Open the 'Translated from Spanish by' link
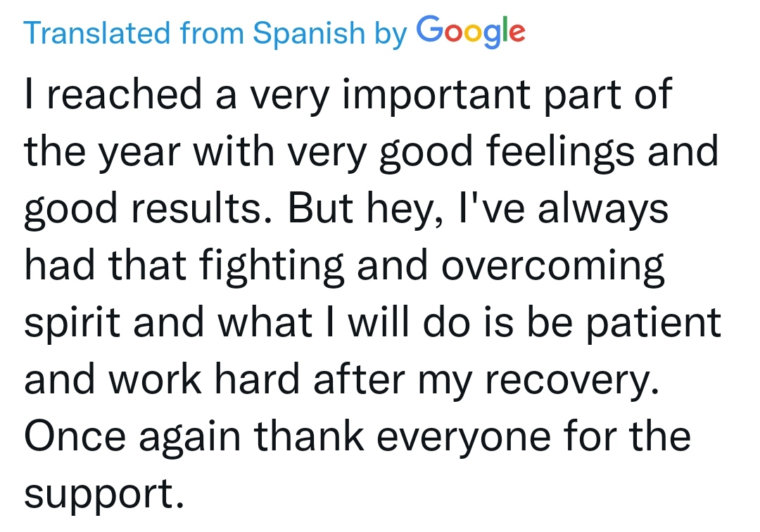This screenshot has width=760, height=532. pos(215,33)
